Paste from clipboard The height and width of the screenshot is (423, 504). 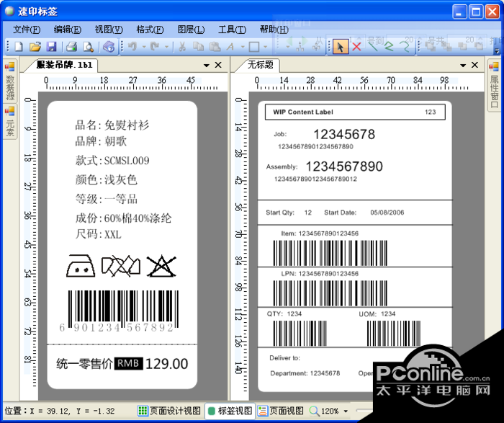[x=215, y=47]
